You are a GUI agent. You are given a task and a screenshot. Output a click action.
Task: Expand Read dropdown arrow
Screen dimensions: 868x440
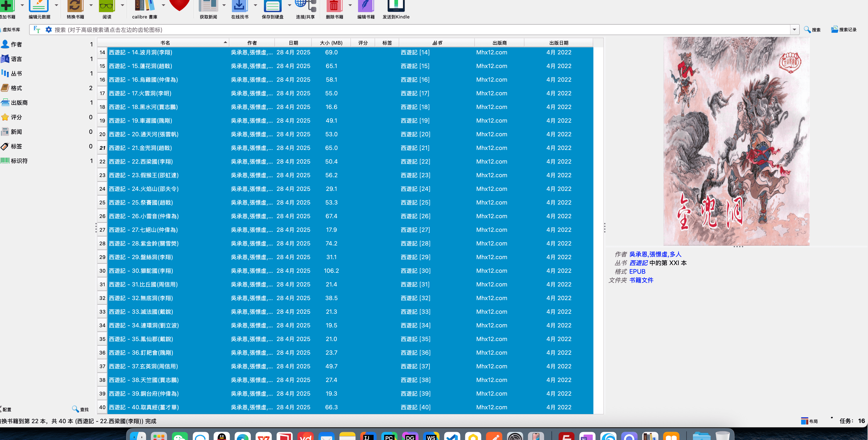[x=122, y=5]
